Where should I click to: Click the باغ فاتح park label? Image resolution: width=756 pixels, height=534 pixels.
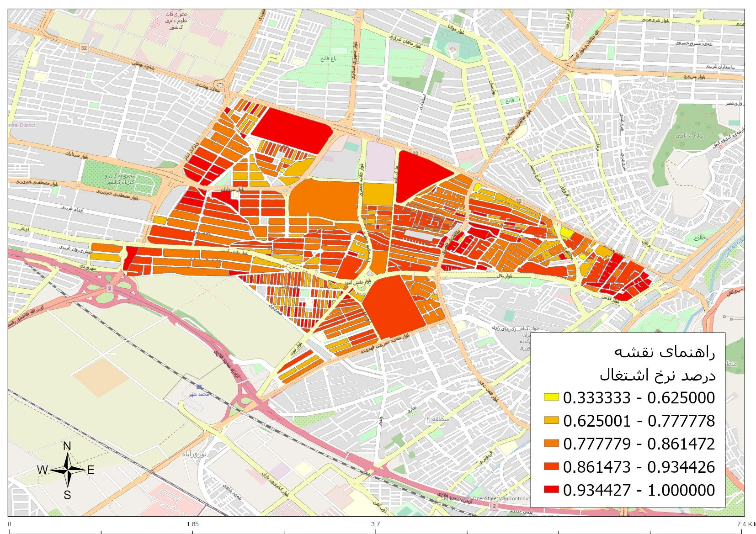pyautogui.click(x=328, y=58)
